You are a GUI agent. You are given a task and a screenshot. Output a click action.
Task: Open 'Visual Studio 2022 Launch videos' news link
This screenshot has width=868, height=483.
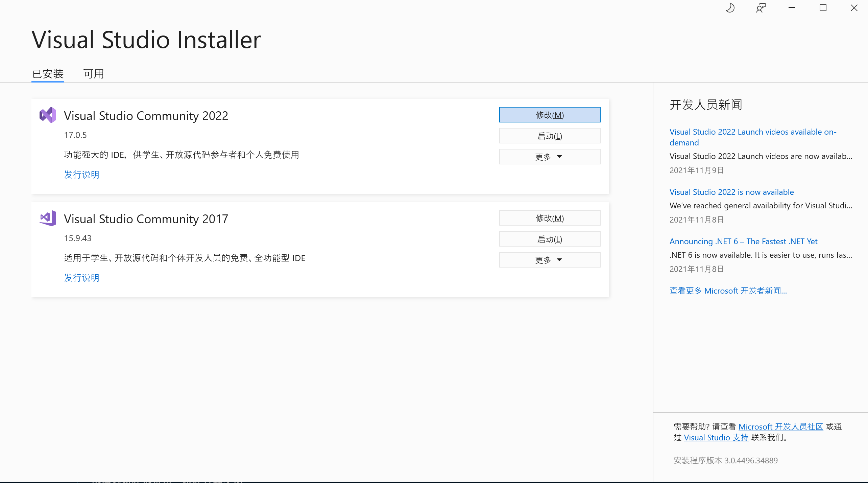753,137
